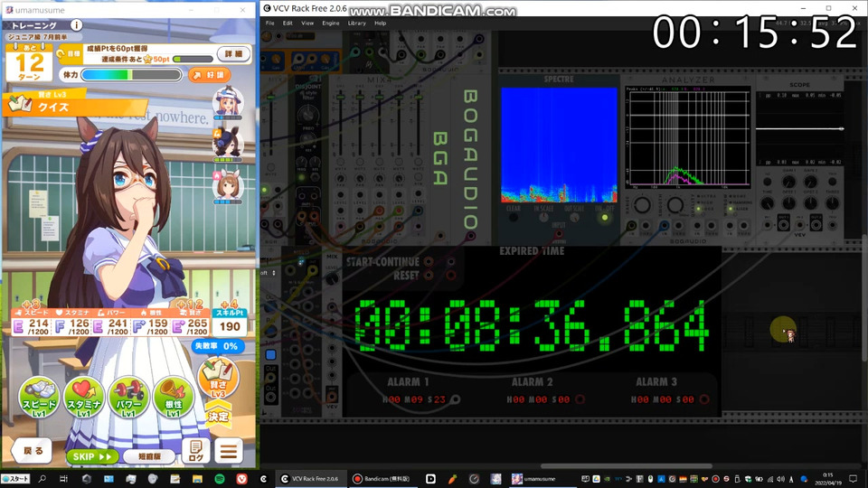This screenshot has width=868, height=488.
Task: Click the top support character with white hat
Action: (x=228, y=103)
